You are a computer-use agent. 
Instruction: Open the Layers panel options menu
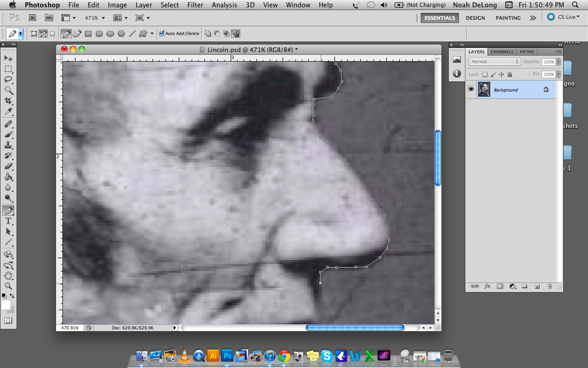tap(558, 52)
